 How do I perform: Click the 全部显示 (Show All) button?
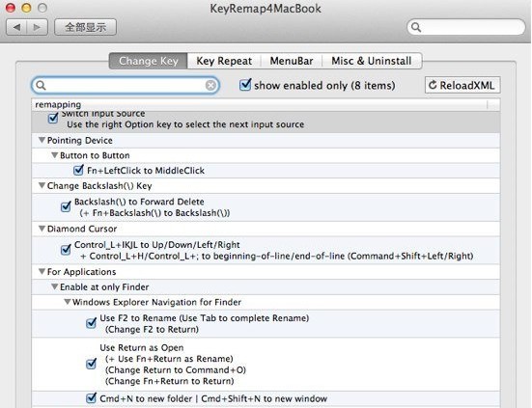[86, 27]
